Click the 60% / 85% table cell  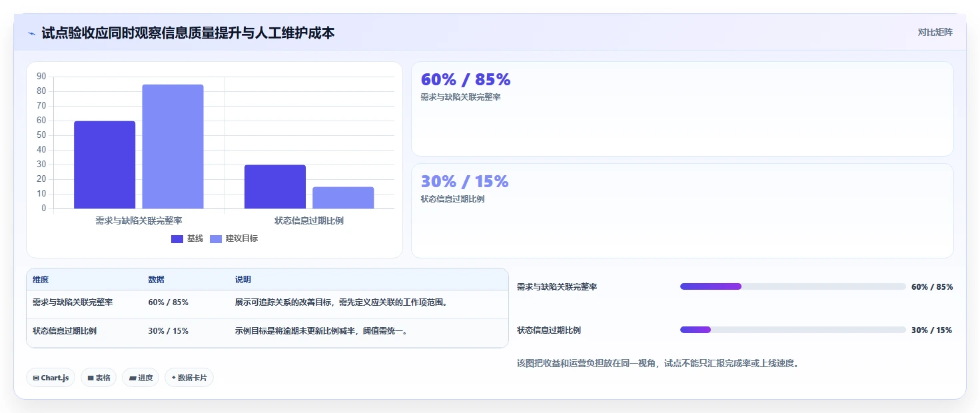[x=169, y=302]
